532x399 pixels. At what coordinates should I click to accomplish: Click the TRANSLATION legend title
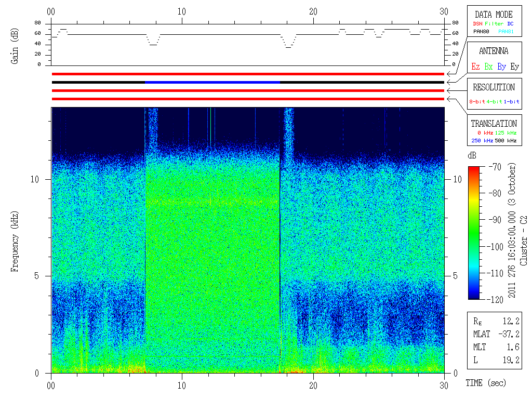[494, 124]
